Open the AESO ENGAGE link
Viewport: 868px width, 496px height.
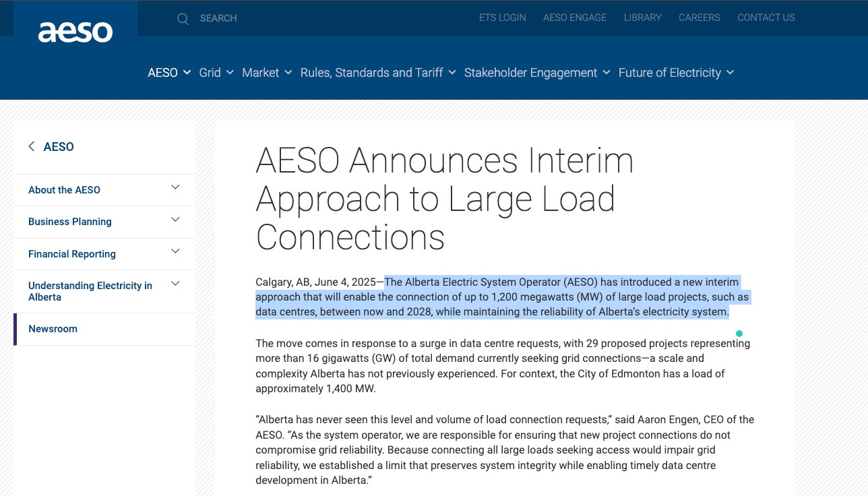pyautogui.click(x=575, y=18)
